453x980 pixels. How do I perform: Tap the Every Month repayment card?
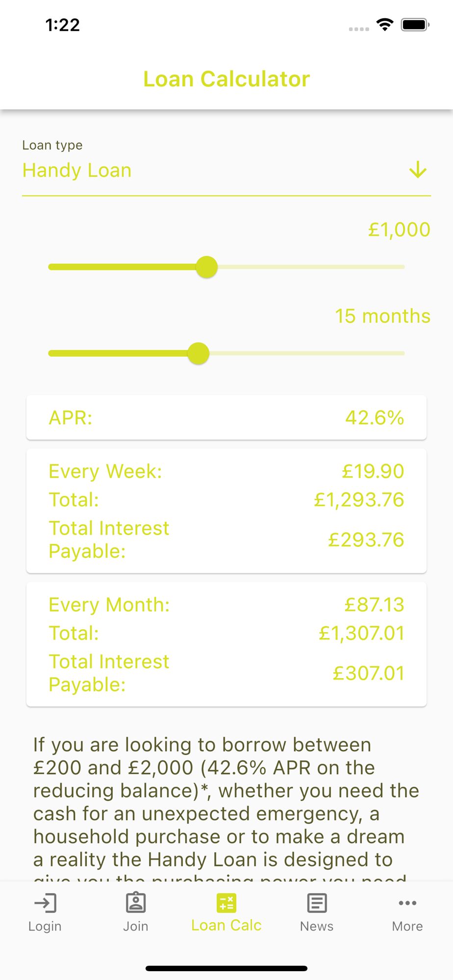click(226, 644)
